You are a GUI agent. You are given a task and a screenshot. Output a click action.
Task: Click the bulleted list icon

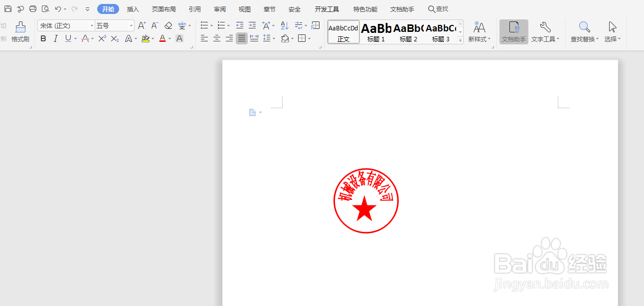point(204,25)
